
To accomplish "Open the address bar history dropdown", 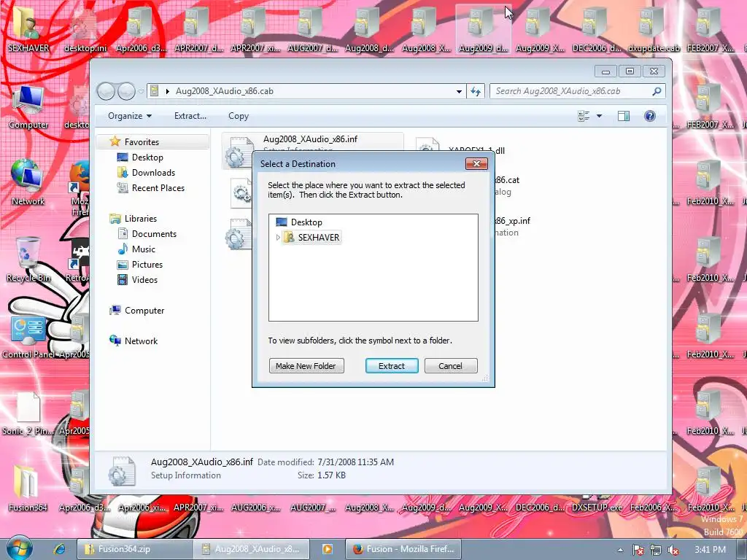I will 459,91.
